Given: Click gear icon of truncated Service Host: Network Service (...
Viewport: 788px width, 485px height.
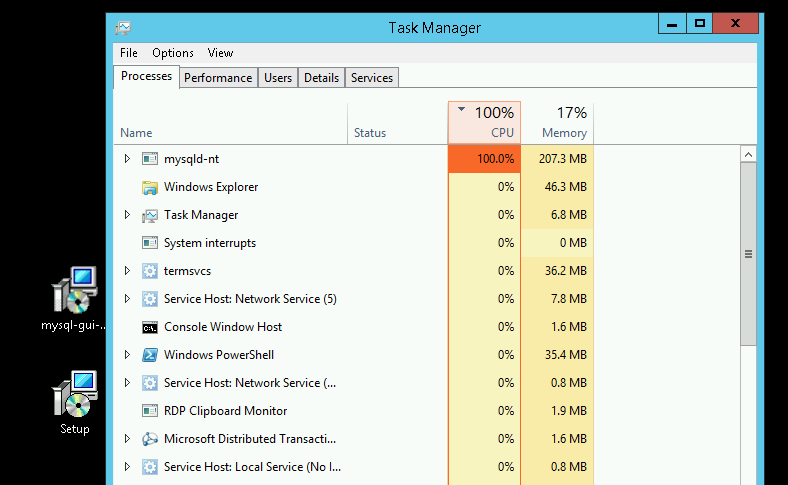Looking at the screenshot, I should tap(150, 383).
